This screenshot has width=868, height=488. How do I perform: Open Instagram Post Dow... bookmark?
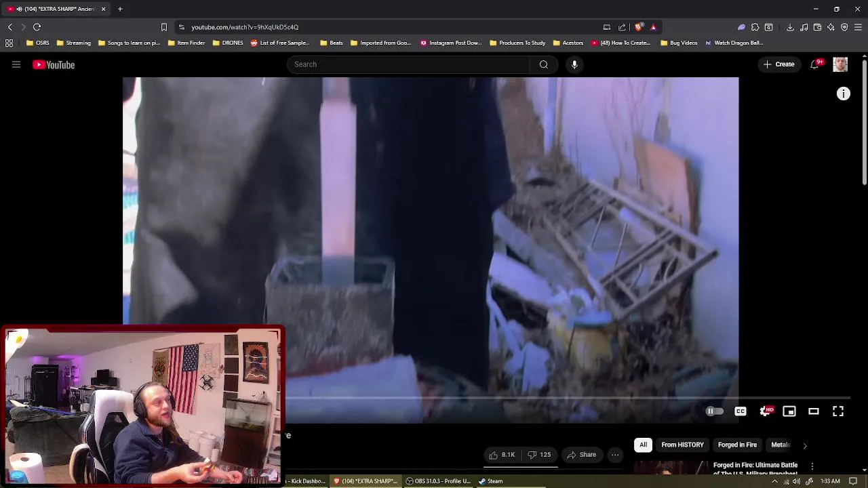point(451,43)
